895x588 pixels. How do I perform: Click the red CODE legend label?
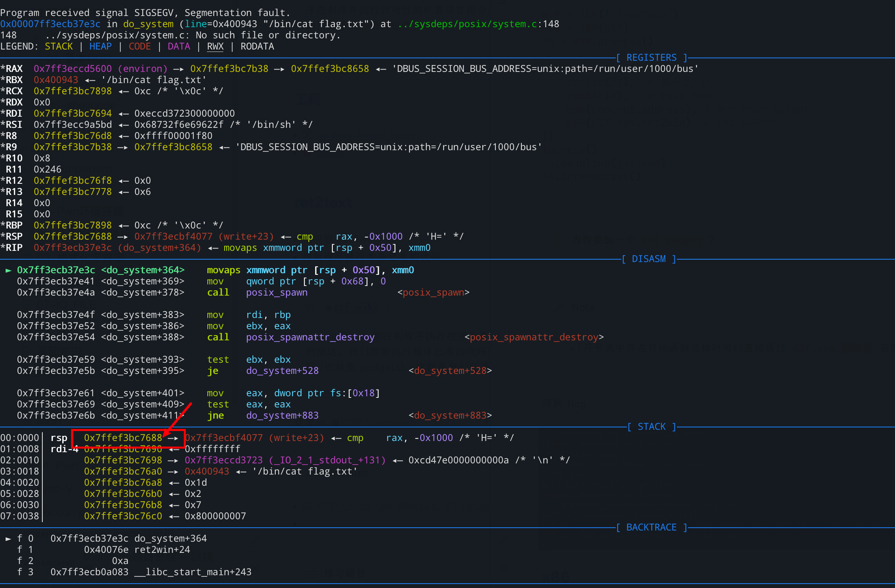pos(139,47)
